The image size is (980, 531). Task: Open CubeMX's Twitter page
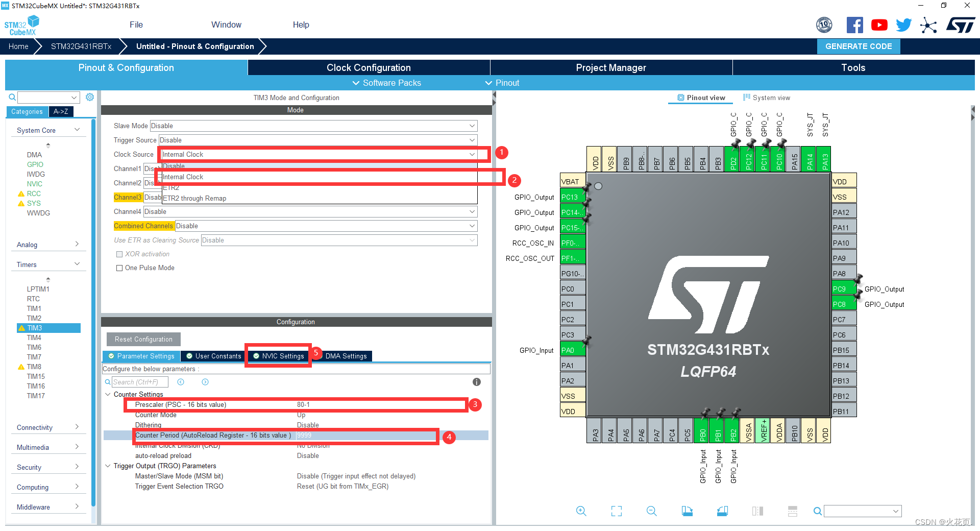[903, 25]
